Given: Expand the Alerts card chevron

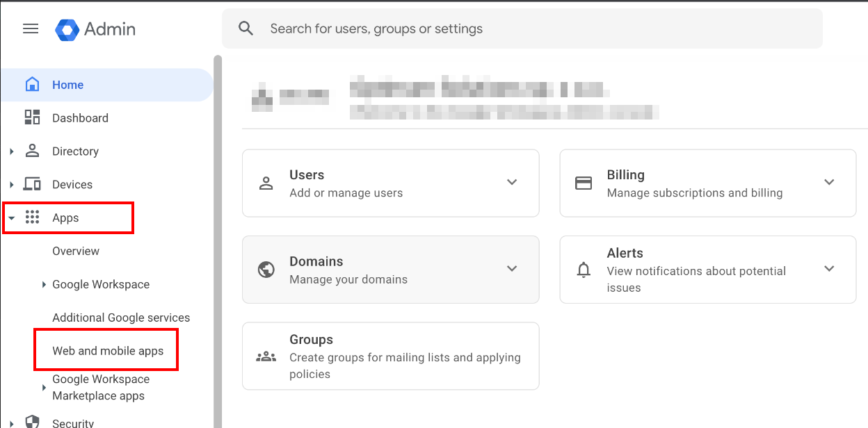Looking at the screenshot, I should tap(829, 269).
